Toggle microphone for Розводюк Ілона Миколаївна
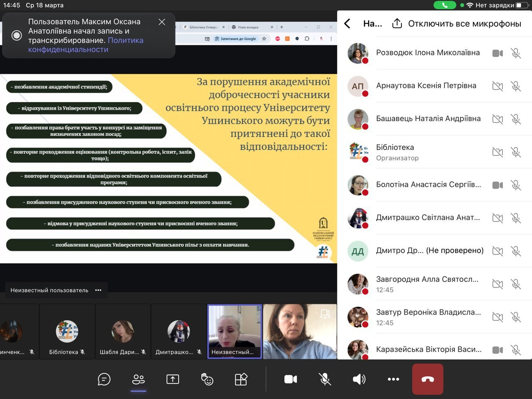 click(x=516, y=53)
